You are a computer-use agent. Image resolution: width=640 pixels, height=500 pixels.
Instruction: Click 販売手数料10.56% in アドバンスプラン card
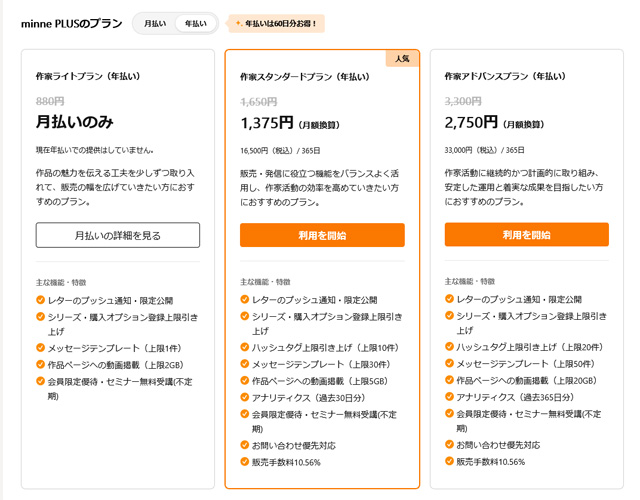pos(490,462)
